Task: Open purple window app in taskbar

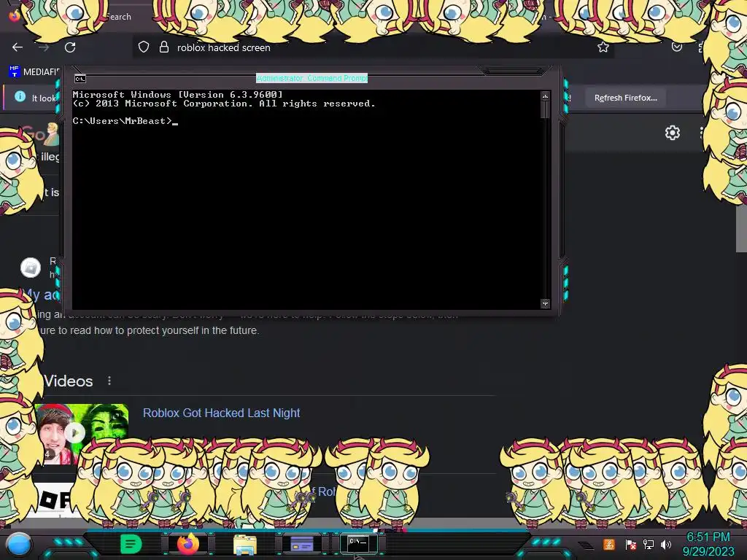Action: (301, 544)
